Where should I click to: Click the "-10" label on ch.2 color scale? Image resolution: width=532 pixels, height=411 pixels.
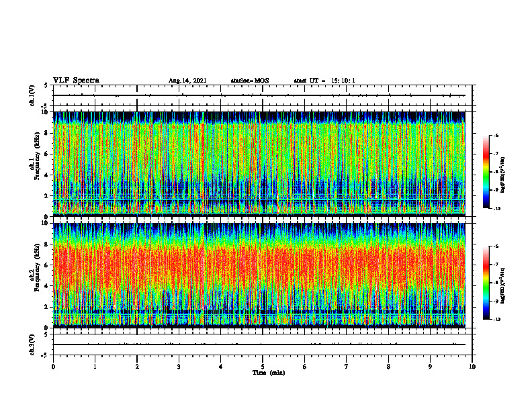point(496,319)
